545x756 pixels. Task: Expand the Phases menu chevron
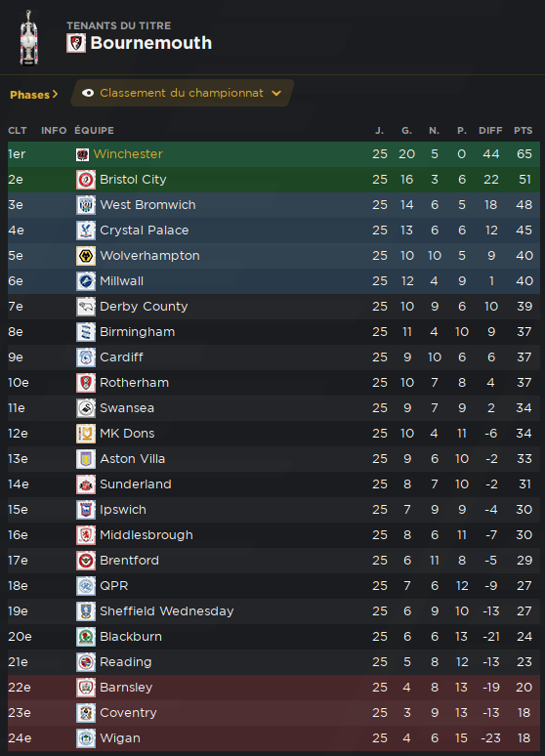[x=55, y=95]
